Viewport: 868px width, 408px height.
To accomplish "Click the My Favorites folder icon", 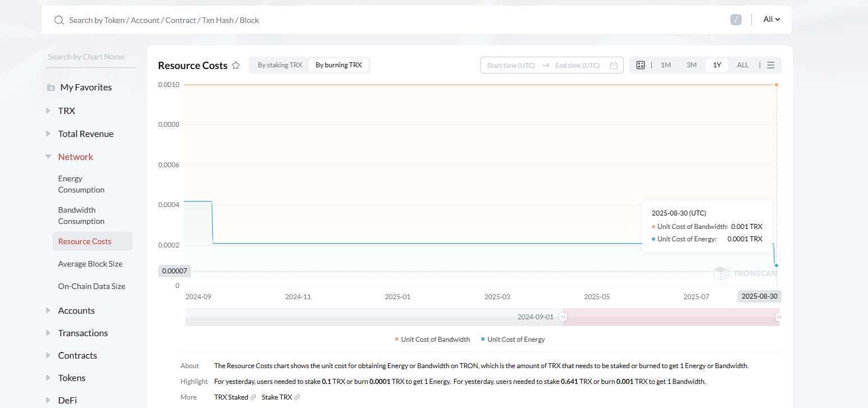I will [x=51, y=88].
